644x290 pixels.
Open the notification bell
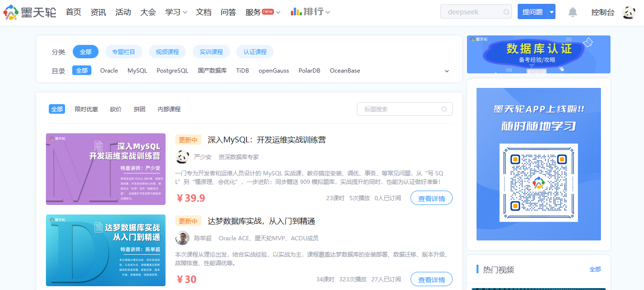(573, 12)
